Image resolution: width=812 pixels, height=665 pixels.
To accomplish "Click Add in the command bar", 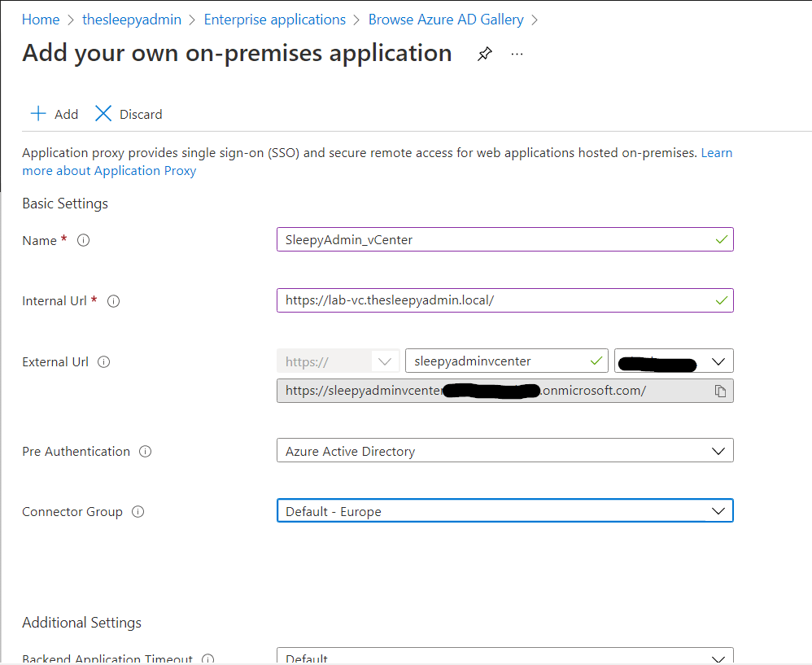I will coord(55,114).
